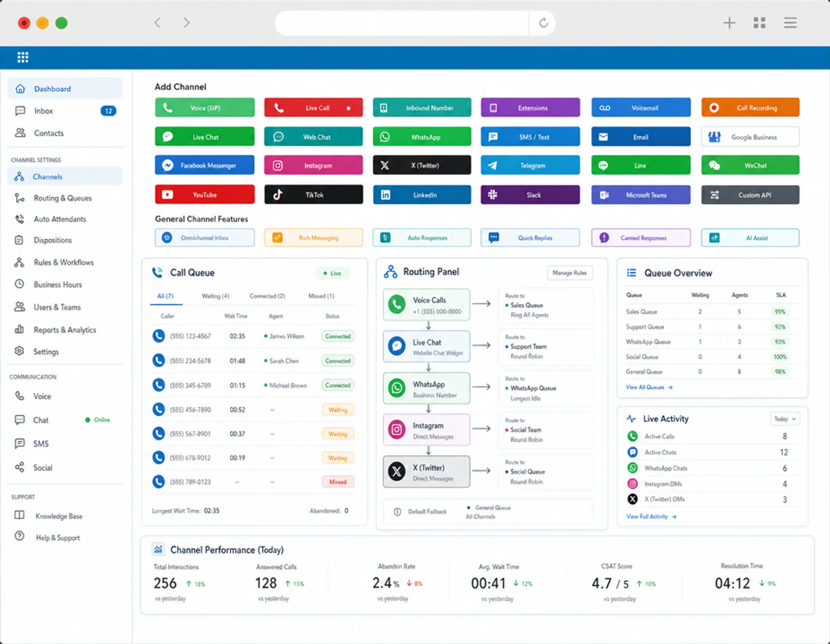Select the X (Twitter) routing card

426,472
